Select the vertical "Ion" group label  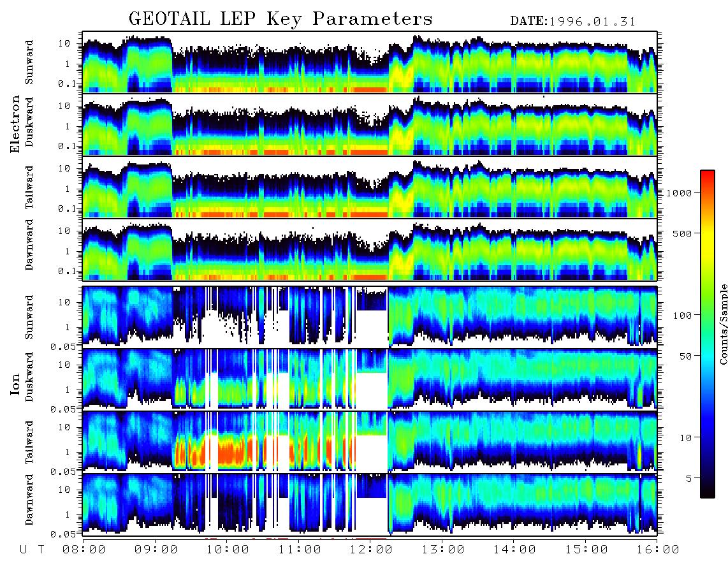pos(15,384)
